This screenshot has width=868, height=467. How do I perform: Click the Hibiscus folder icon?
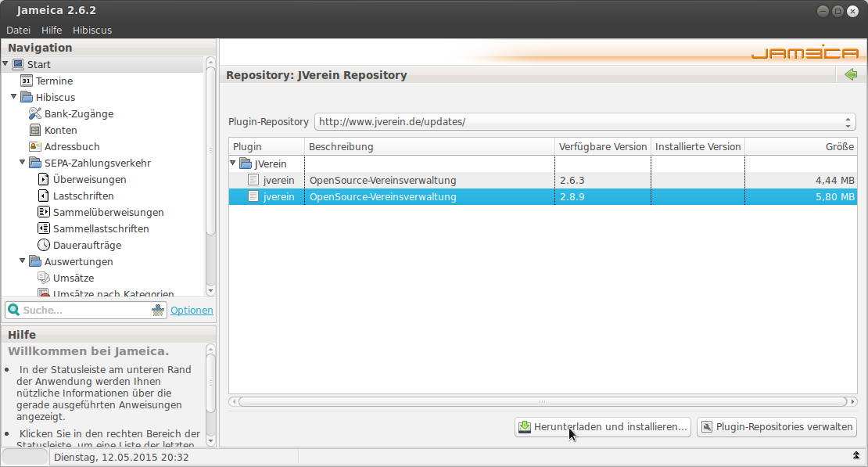[x=27, y=97]
